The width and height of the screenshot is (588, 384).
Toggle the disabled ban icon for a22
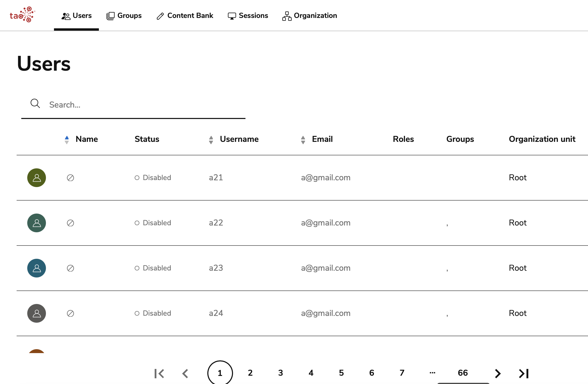coord(70,223)
